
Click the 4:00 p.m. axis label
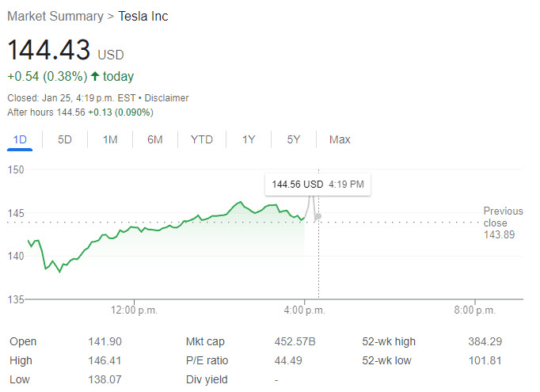(x=305, y=310)
